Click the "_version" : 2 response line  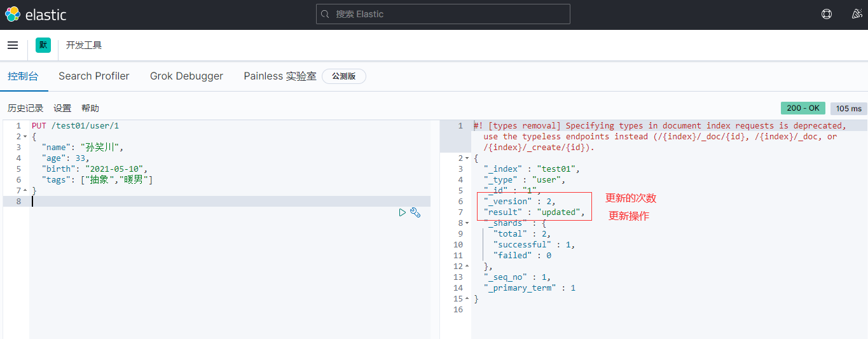click(x=520, y=202)
